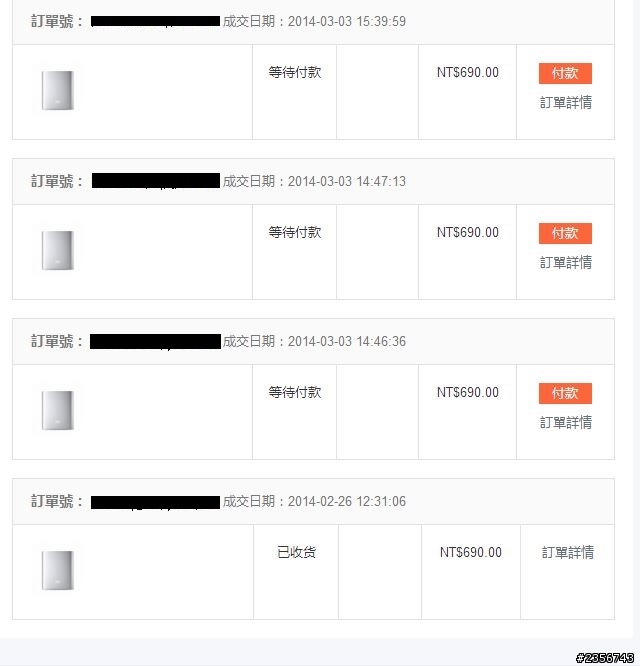Click power bank thumbnail in 15:39:59 order

point(57,91)
